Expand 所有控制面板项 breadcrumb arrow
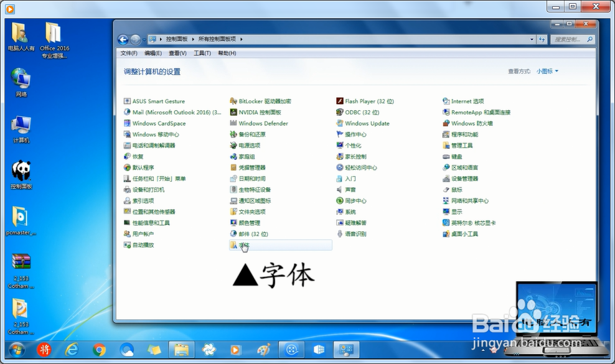 coord(242,39)
